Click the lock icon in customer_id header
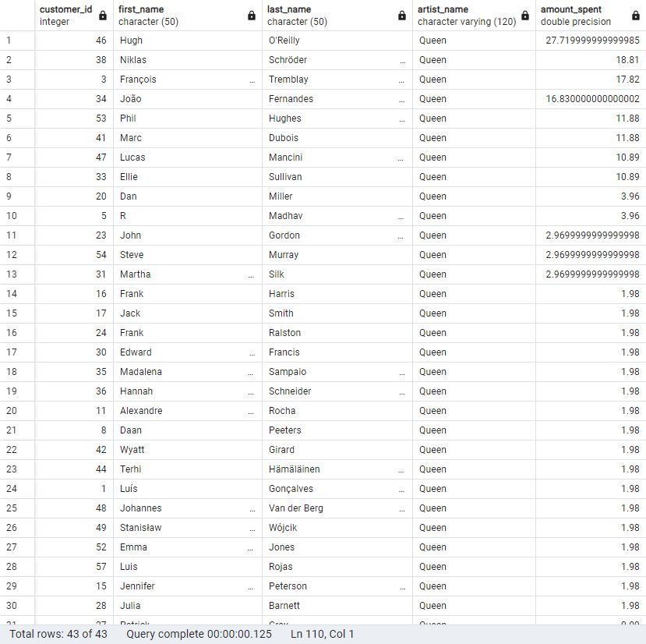The height and width of the screenshot is (644, 646). tap(103, 16)
